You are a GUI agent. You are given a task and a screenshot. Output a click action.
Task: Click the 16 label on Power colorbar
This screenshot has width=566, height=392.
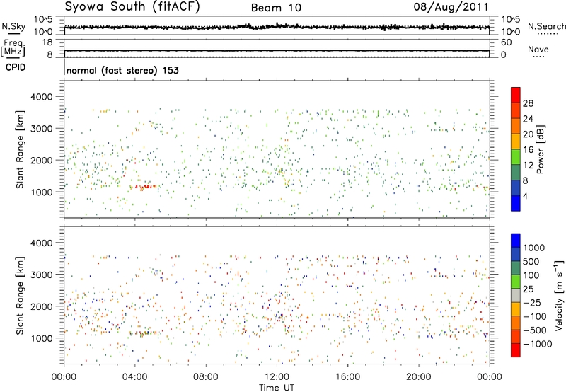point(528,150)
